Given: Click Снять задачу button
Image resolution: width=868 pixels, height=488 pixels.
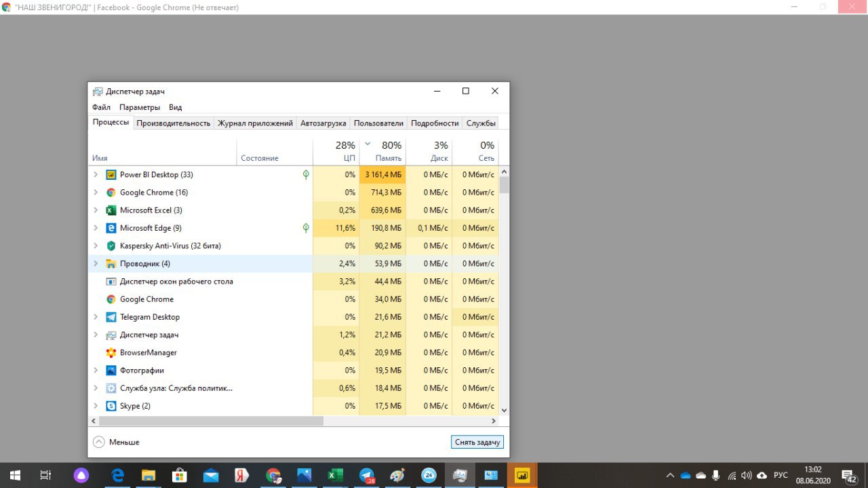Looking at the screenshot, I should (x=477, y=442).
